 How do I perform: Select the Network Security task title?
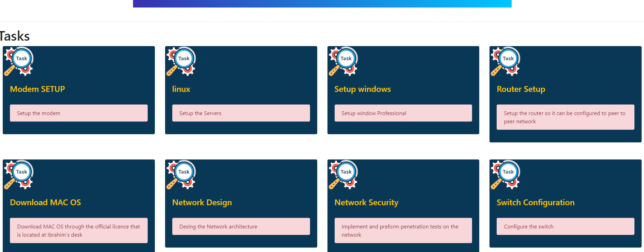coord(366,203)
